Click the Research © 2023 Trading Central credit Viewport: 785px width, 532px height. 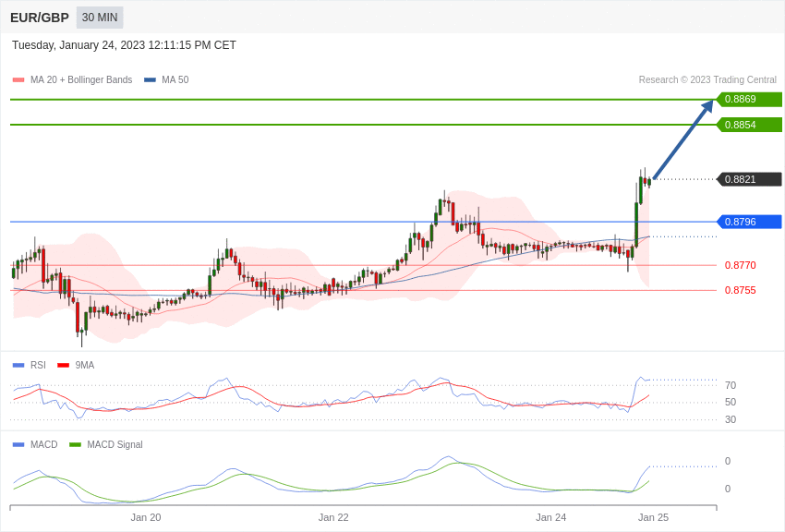coord(707,79)
